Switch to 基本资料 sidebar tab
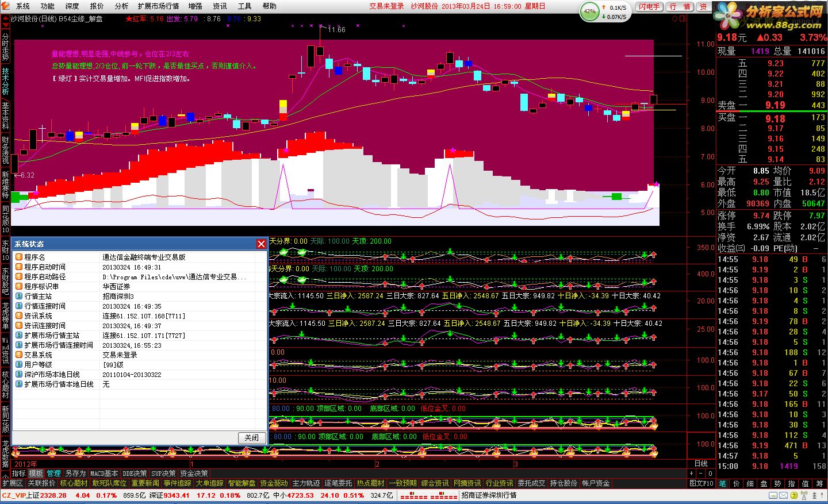Image resolution: width=828 pixels, height=504 pixels. [x=5, y=116]
